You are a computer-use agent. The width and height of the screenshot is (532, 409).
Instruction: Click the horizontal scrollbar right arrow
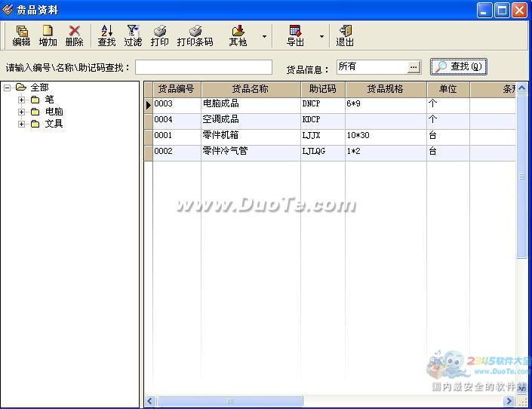click(x=509, y=401)
